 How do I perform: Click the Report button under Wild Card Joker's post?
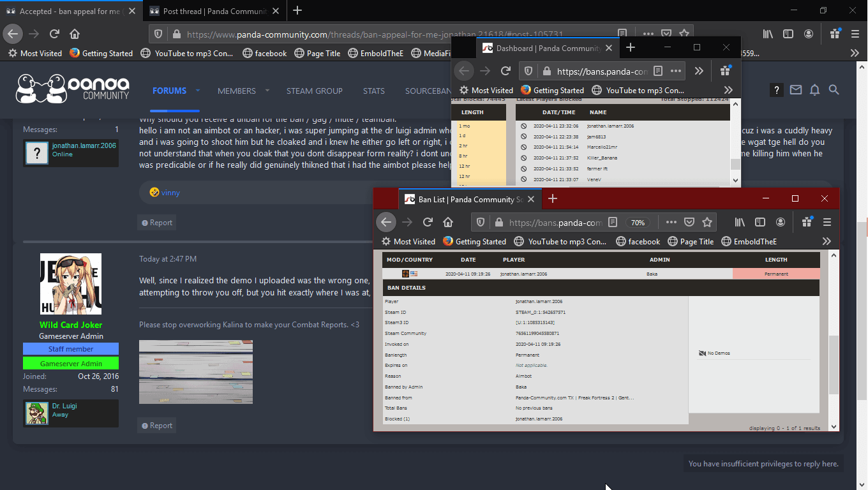pyautogui.click(x=157, y=426)
